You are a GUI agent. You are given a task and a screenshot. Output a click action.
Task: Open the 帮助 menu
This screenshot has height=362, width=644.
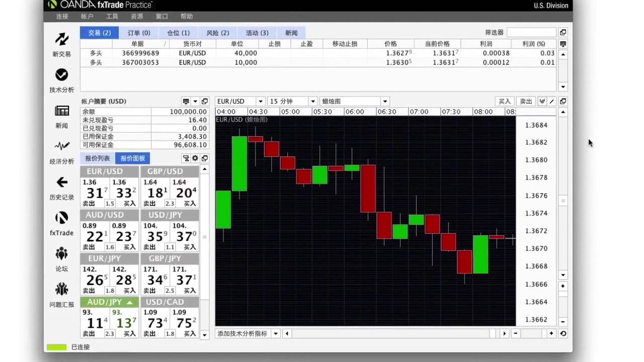pyautogui.click(x=187, y=17)
